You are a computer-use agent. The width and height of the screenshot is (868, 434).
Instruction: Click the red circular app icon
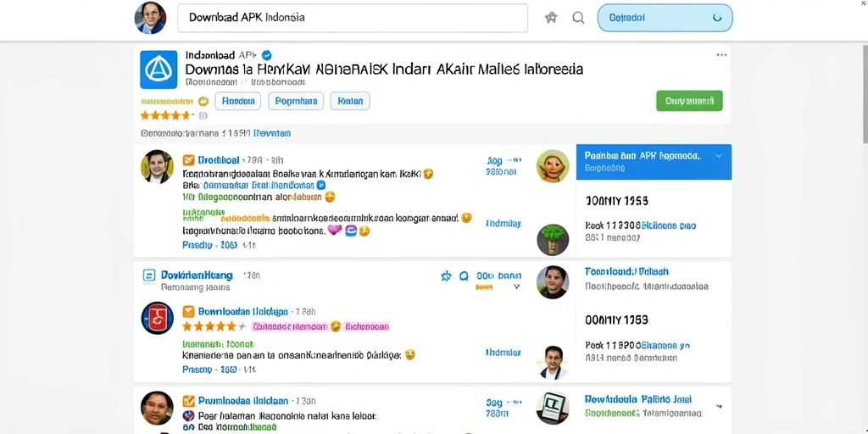[x=157, y=318]
